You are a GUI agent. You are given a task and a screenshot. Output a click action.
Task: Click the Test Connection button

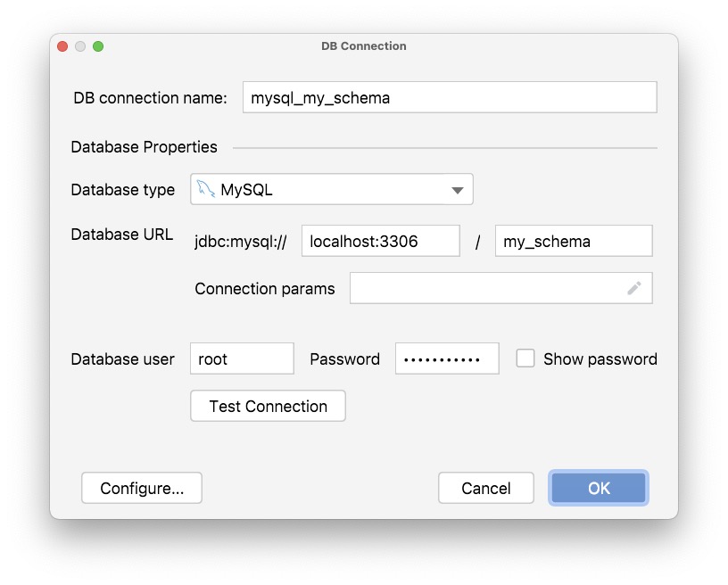coord(268,406)
